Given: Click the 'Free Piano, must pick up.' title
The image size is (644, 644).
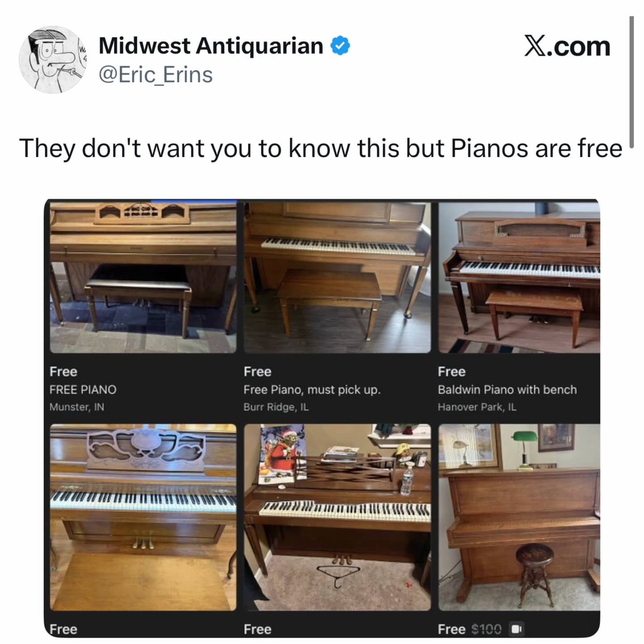Looking at the screenshot, I should [312, 390].
